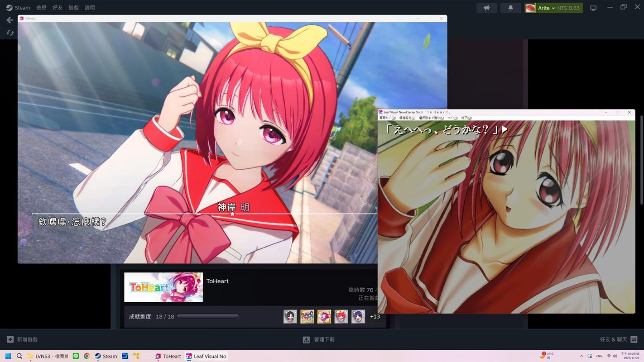644x362 pixels.
Task: Open the Steam 檢視 menu
Action: (x=41, y=8)
